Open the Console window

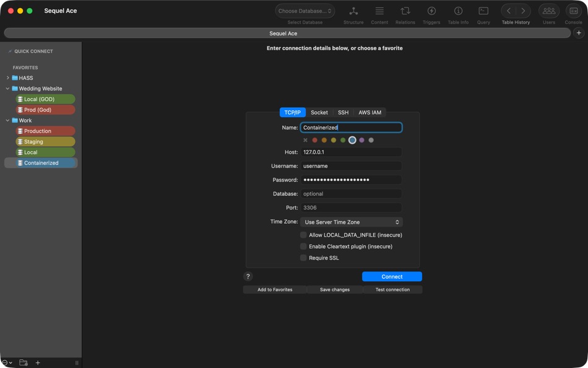tap(573, 14)
